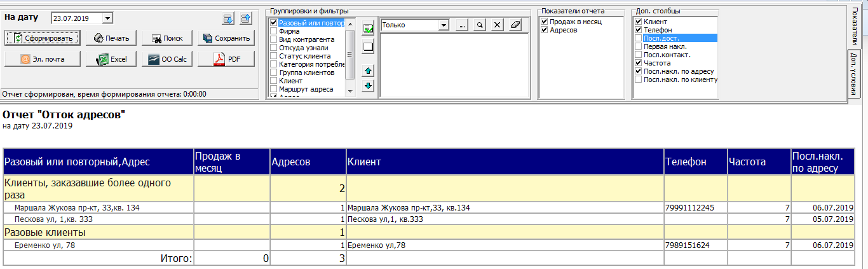This screenshot has height=269, width=868.
Task: Move selected grouping down with arrow icon
Action: [x=368, y=86]
